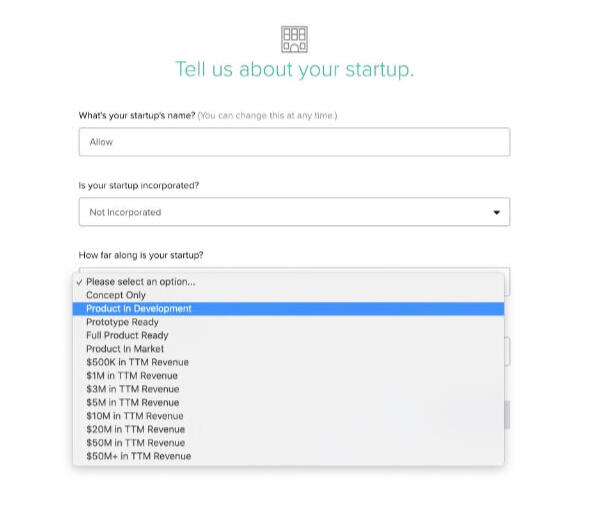Select Product In Development option
This screenshot has width=589, height=526.
click(x=288, y=309)
